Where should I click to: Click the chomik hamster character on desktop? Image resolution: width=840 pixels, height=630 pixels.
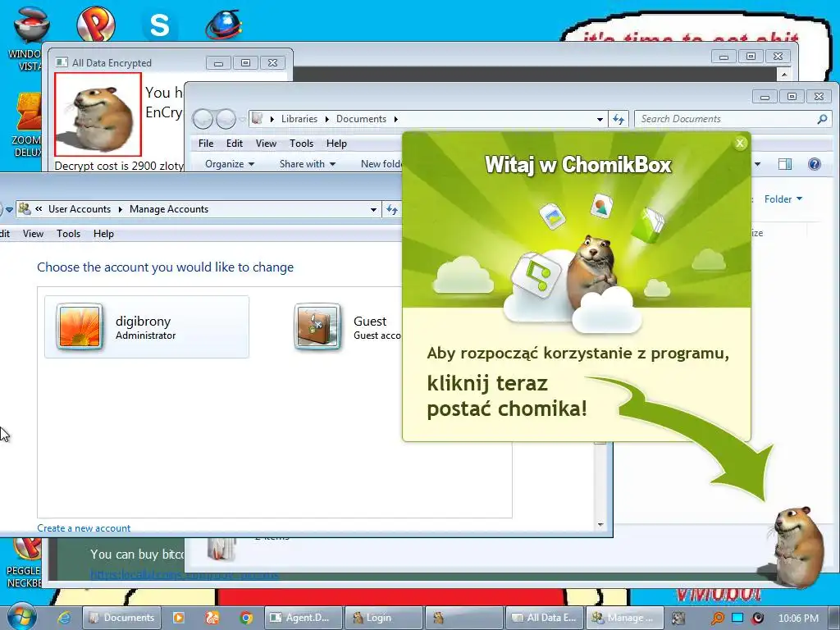pos(797,546)
